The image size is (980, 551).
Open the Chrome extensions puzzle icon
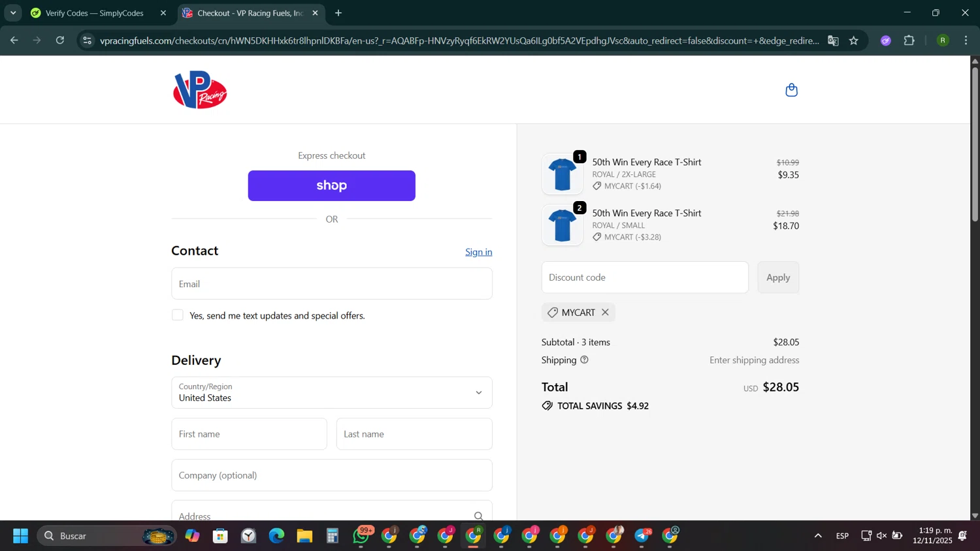pyautogui.click(x=909, y=40)
